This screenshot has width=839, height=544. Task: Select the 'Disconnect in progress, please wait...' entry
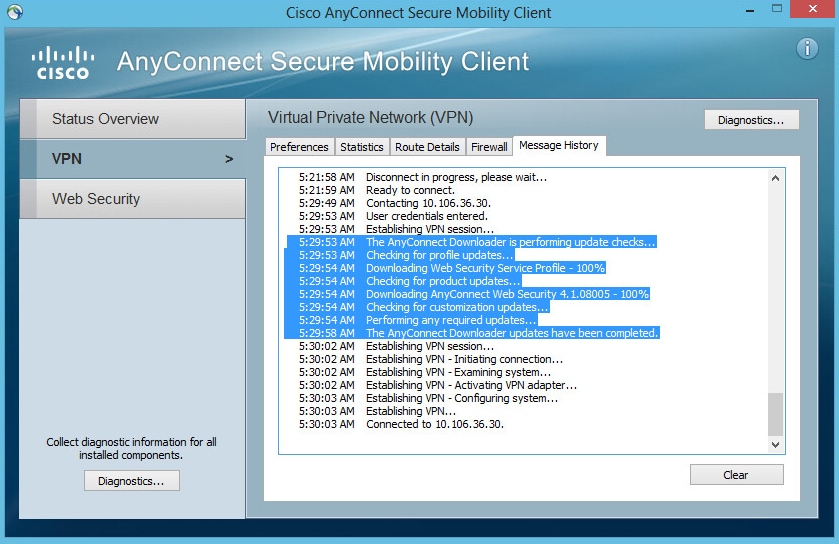coord(423,177)
